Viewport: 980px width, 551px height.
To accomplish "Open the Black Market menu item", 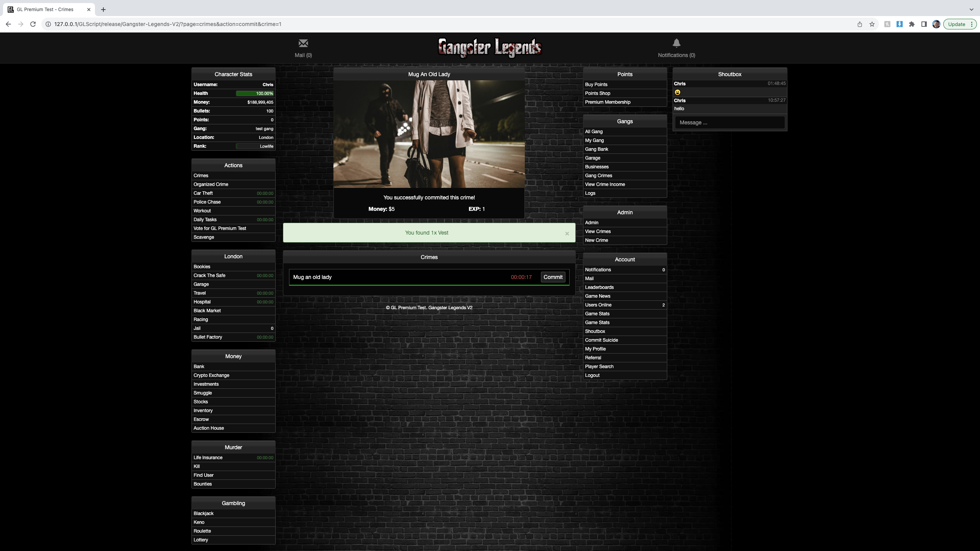I will [x=207, y=311].
